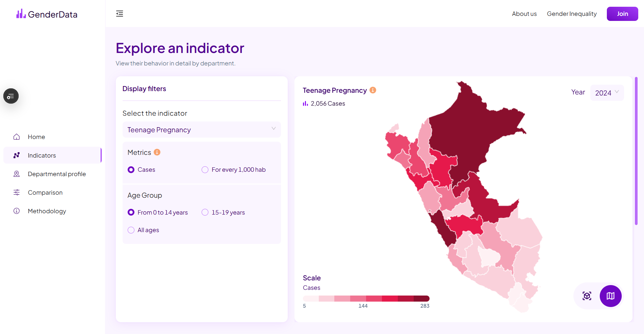The image size is (644, 334).
Task: Click the Comparison sliders icon
Action: click(x=17, y=192)
